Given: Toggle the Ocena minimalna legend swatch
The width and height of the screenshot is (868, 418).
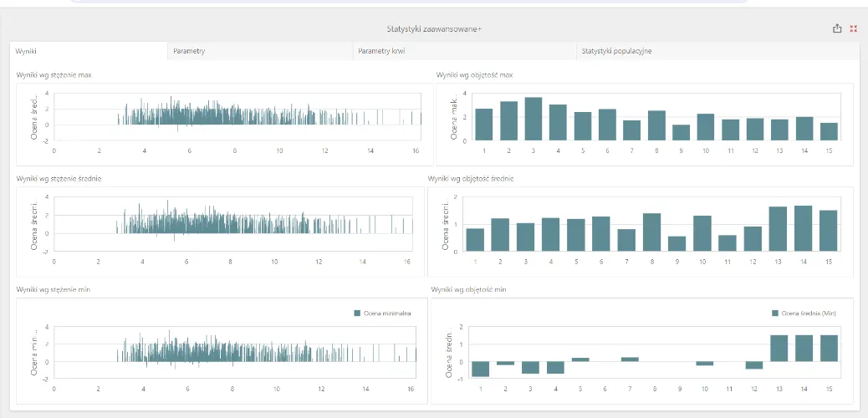Looking at the screenshot, I should (x=357, y=313).
